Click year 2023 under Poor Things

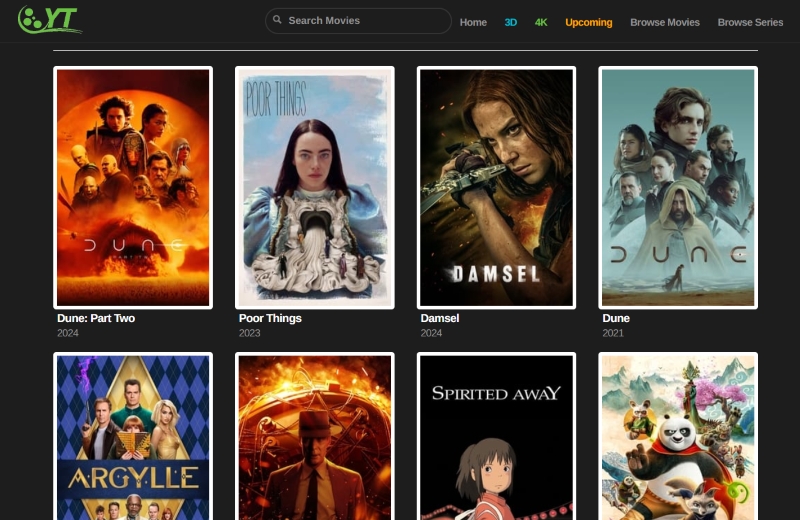coord(249,333)
